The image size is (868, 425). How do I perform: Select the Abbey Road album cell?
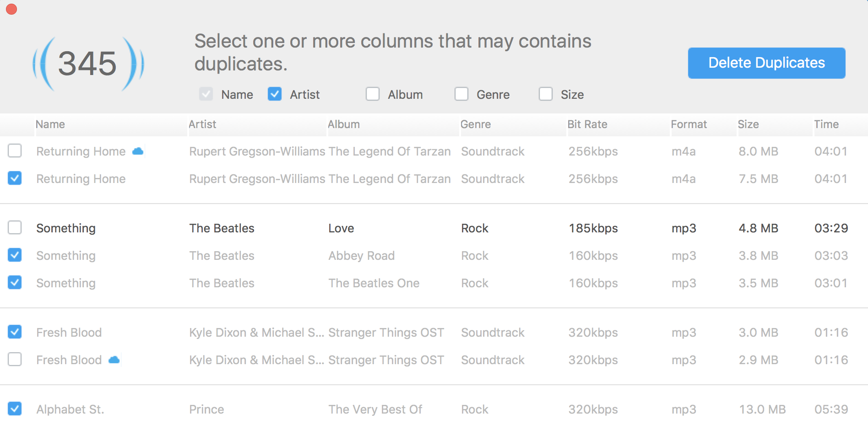pyautogui.click(x=362, y=256)
